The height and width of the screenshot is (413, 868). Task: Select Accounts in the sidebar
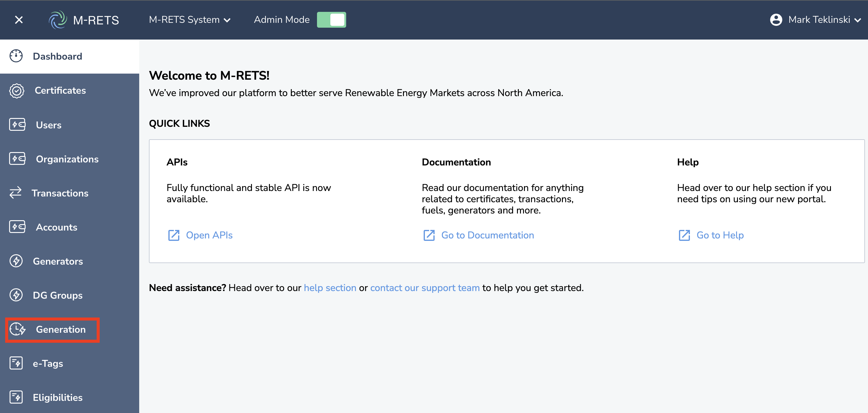tap(57, 227)
